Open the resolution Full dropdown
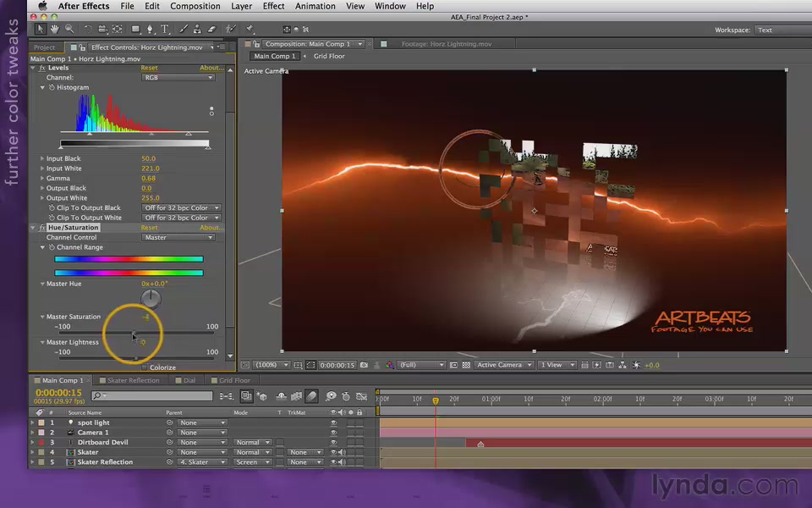 (421, 365)
